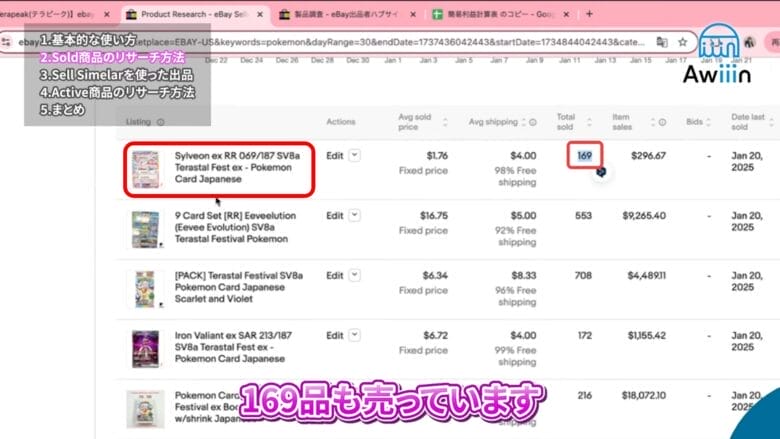
Task: Open Iron Valiant ex SAR 213/187 listing
Action: (x=233, y=347)
